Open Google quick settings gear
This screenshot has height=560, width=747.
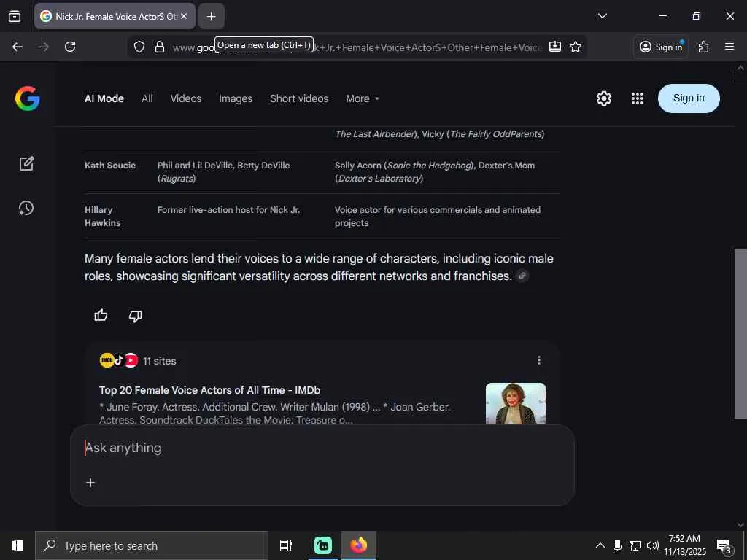(x=603, y=98)
